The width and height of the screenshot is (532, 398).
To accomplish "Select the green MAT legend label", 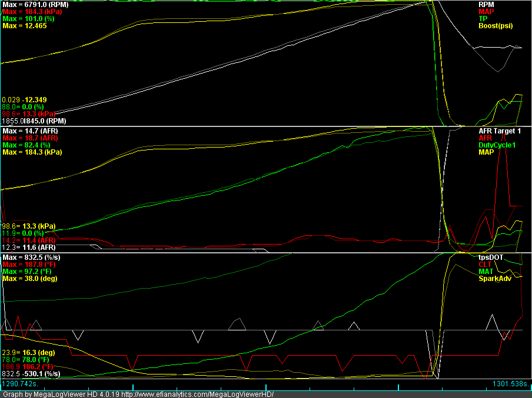I will pos(486,272).
